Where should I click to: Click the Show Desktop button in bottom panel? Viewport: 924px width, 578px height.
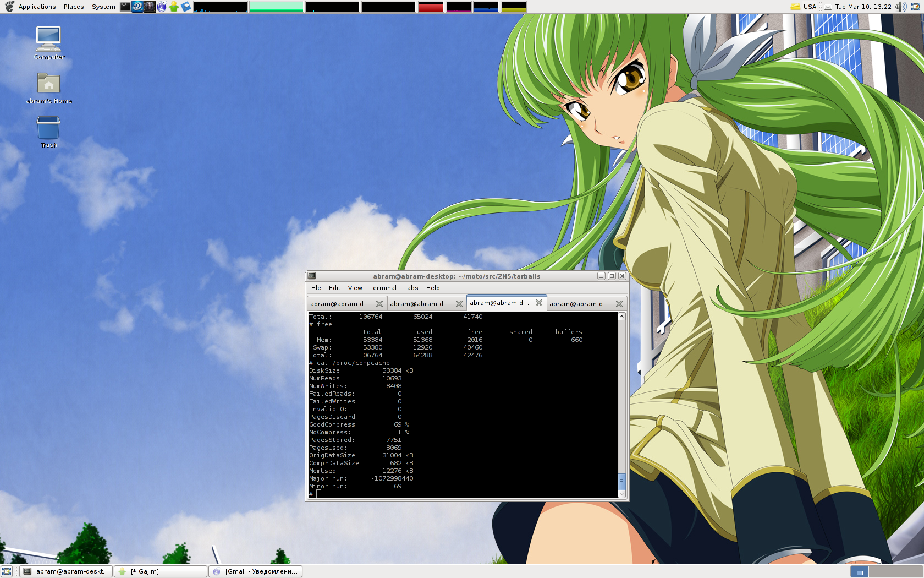[x=7, y=571]
